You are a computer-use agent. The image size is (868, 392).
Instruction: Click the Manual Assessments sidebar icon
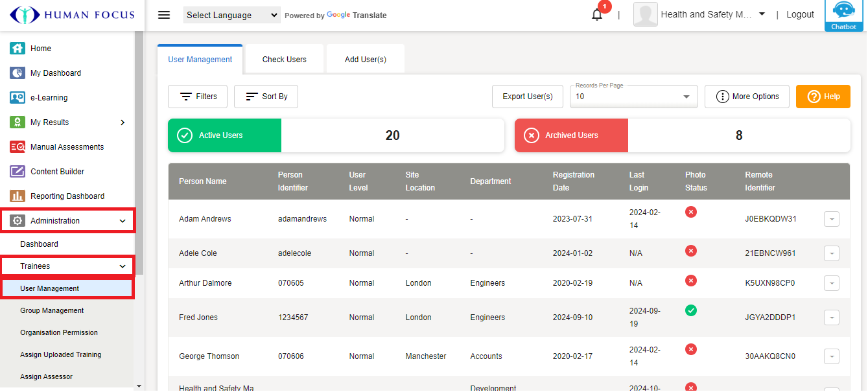coord(18,147)
